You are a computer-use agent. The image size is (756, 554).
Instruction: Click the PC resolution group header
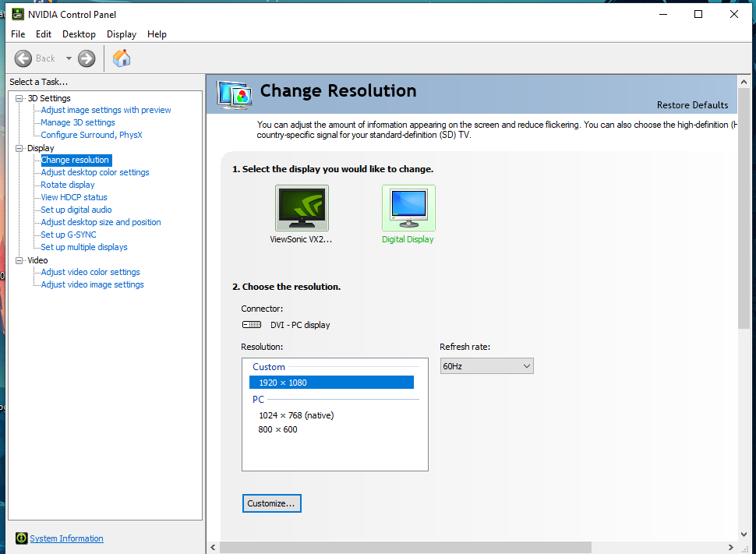pyautogui.click(x=259, y=399)
